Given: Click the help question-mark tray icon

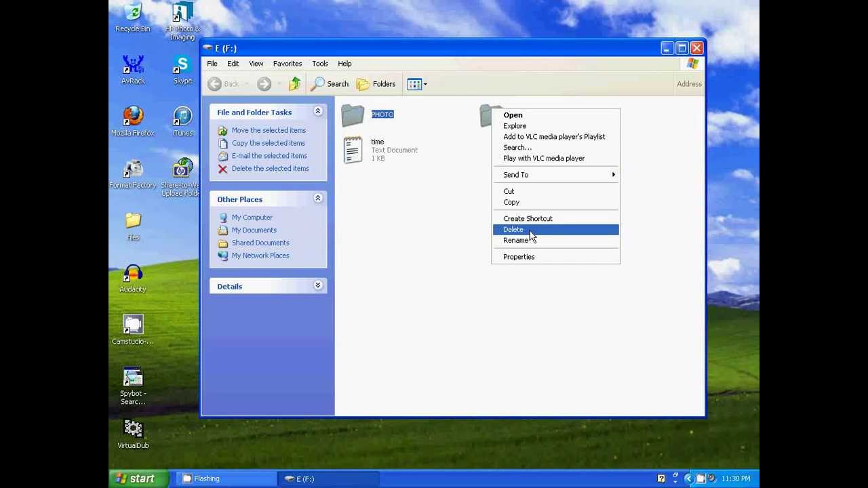Looking at the screenshot, I should point(661,479).
